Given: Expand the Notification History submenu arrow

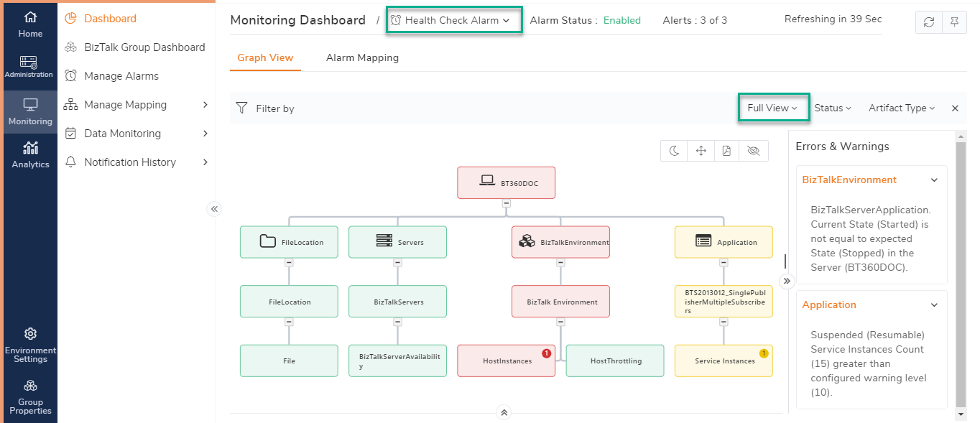Looking at the screenshot, I should pos(205,162).
